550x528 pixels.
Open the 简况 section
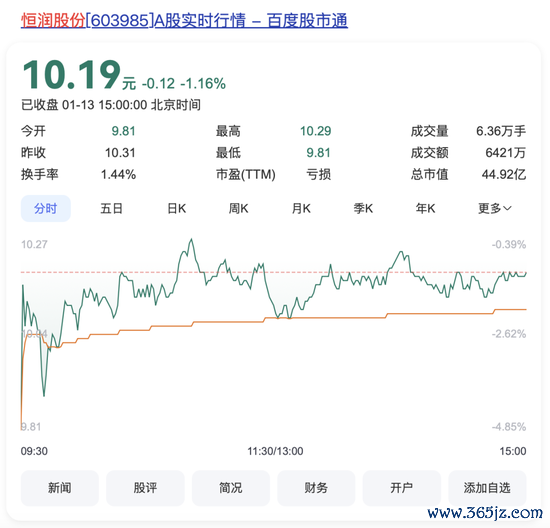pyautogui.click(x=231, y=488)
